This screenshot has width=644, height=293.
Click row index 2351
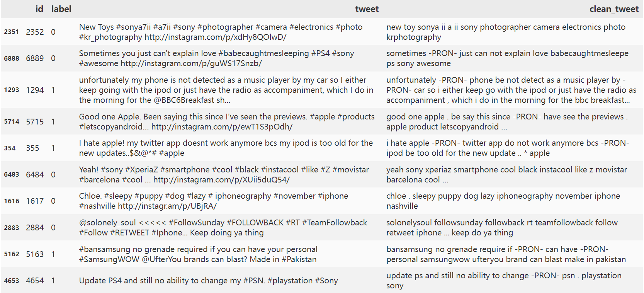12,32
